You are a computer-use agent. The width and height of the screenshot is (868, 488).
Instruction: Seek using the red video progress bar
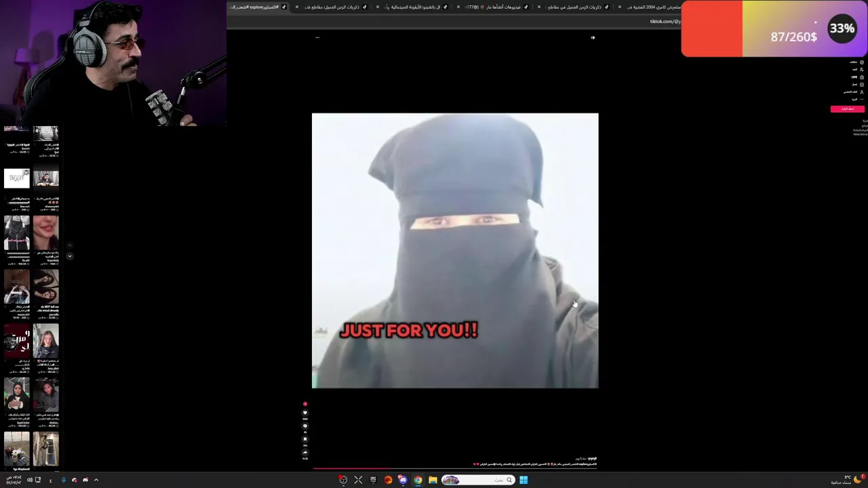click(x=454, y=468)
